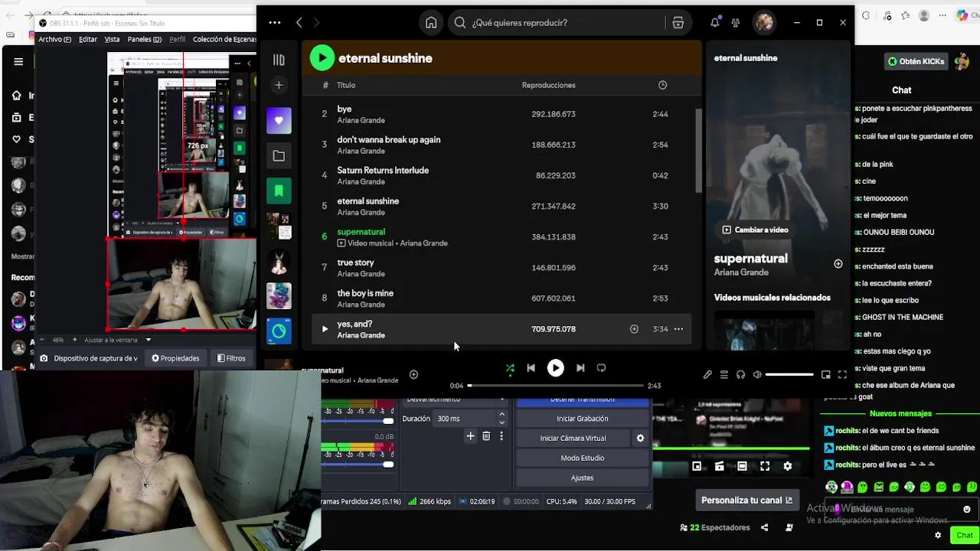Open the folder item in Spotify library
Viewport: 980px width, 551px height.
[x=279, y=156]
